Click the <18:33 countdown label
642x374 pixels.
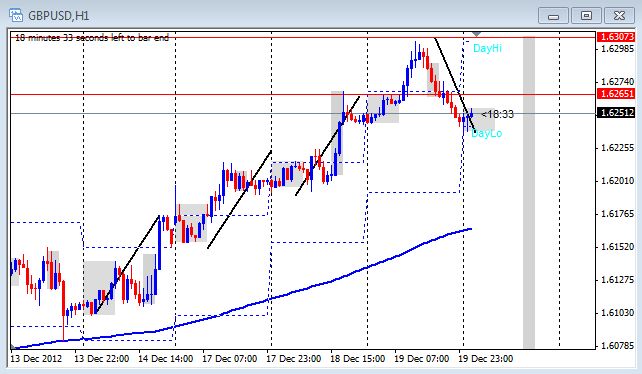497,114
